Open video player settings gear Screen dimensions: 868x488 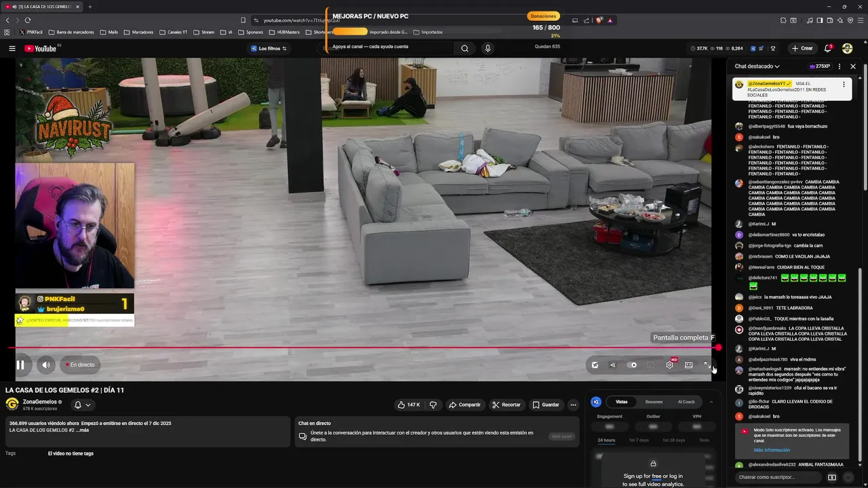(x=670, y=365)
